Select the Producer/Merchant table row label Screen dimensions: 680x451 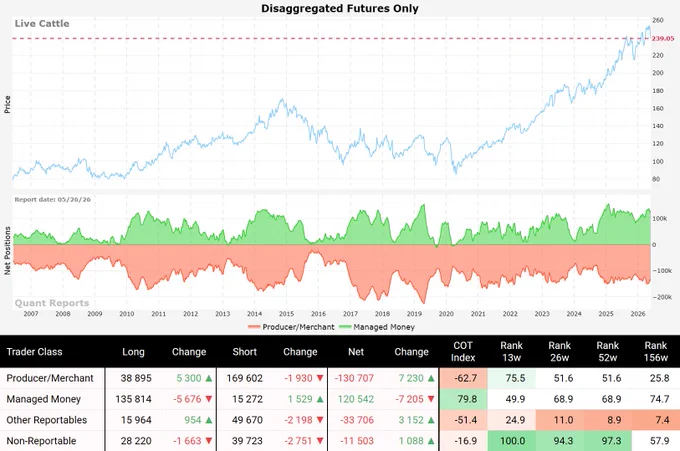tap(50, 378)
